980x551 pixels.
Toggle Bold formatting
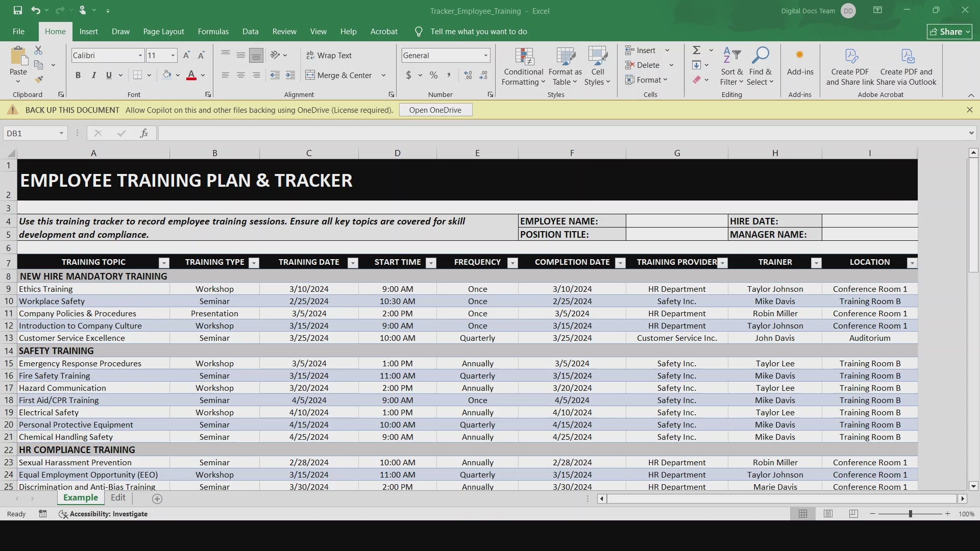tap(78, 75)
